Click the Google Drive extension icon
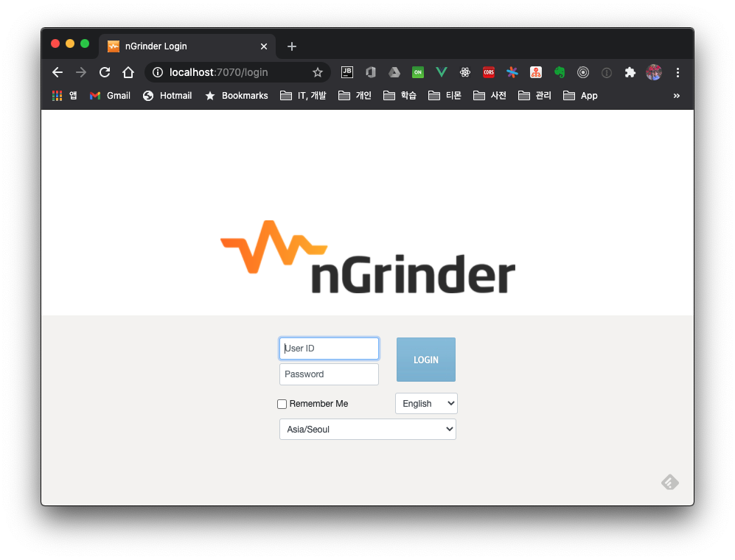Screen dimensions: 735x560 (x=394, y=72)
